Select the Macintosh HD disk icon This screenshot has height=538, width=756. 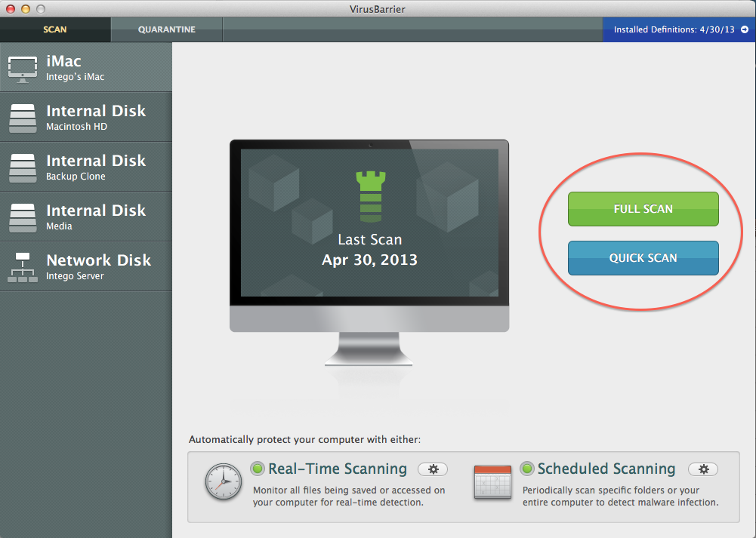point(23,118)
